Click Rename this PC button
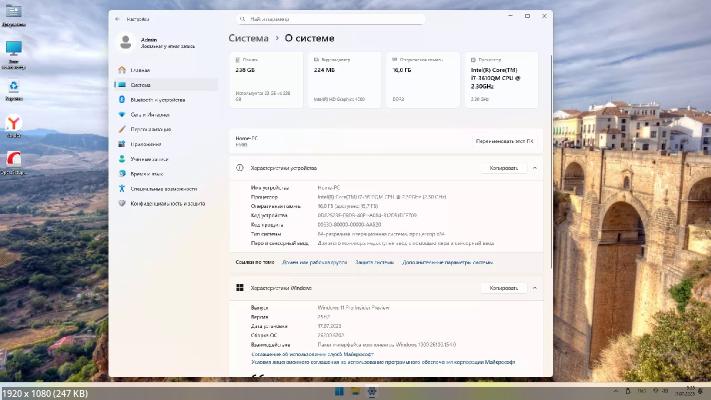 [504, 141]
